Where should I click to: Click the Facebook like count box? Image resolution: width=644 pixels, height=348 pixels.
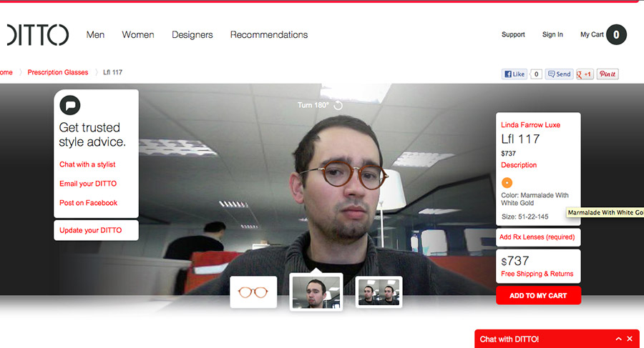coord(536,74)
